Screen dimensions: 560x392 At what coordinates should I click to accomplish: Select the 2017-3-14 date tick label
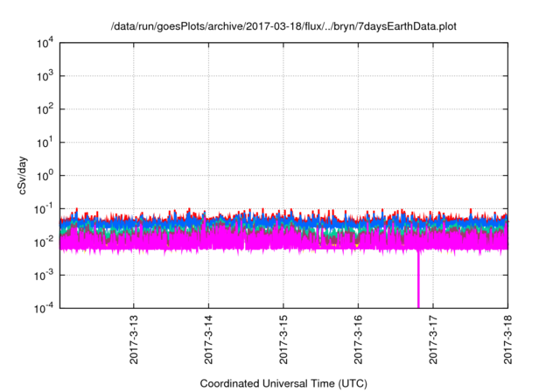tap(208, 340)
